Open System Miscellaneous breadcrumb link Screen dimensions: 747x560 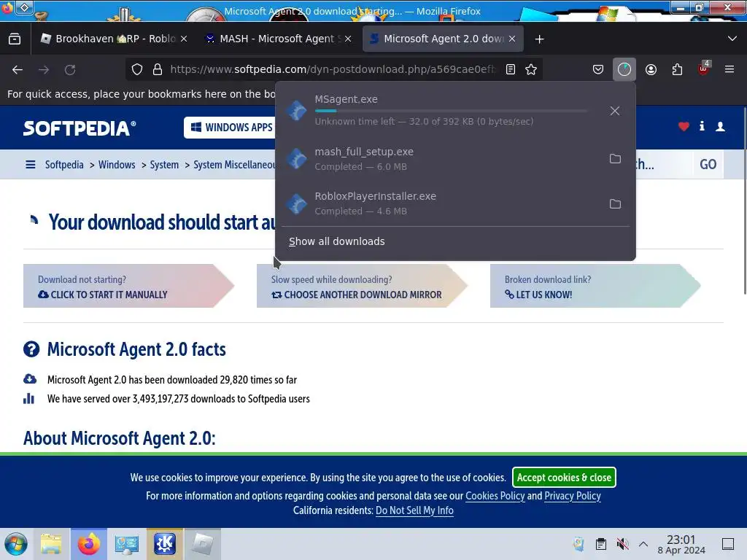pyautogui.click(x=234, y=165)
